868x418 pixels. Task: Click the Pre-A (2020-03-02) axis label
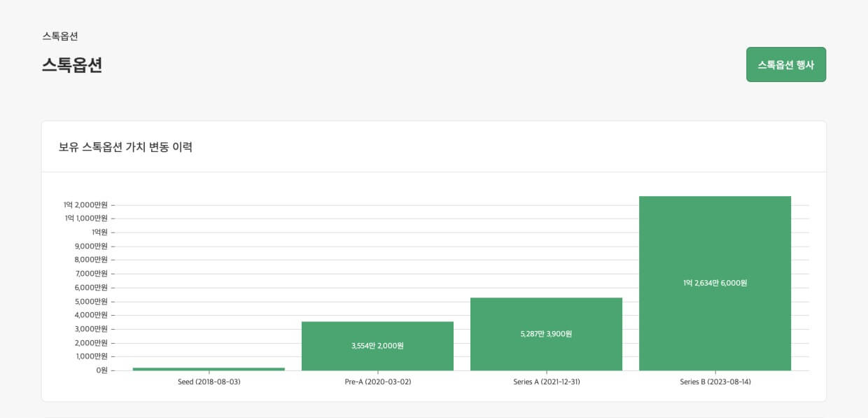coord(377,382)
